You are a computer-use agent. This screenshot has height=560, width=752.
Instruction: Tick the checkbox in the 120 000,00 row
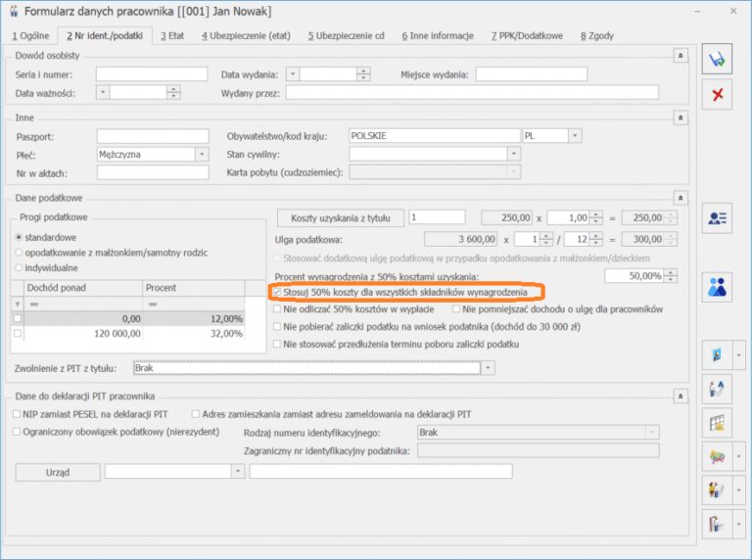point(18,333)
